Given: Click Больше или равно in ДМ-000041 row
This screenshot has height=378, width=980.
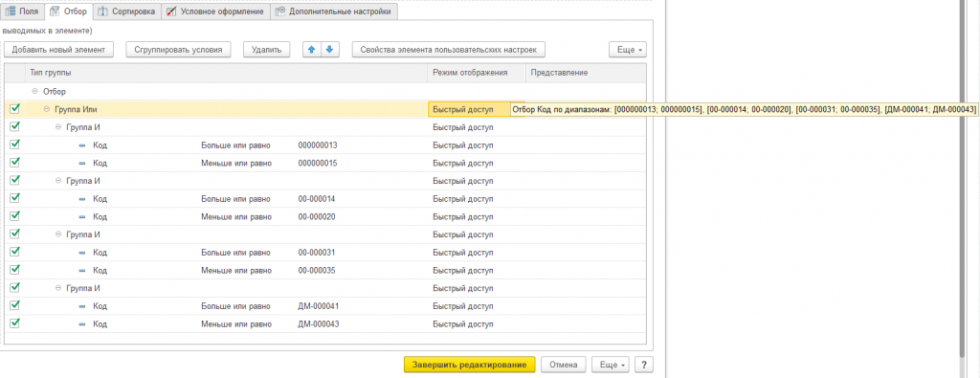Looking at the screenshot, I should [x=235, y=307].
